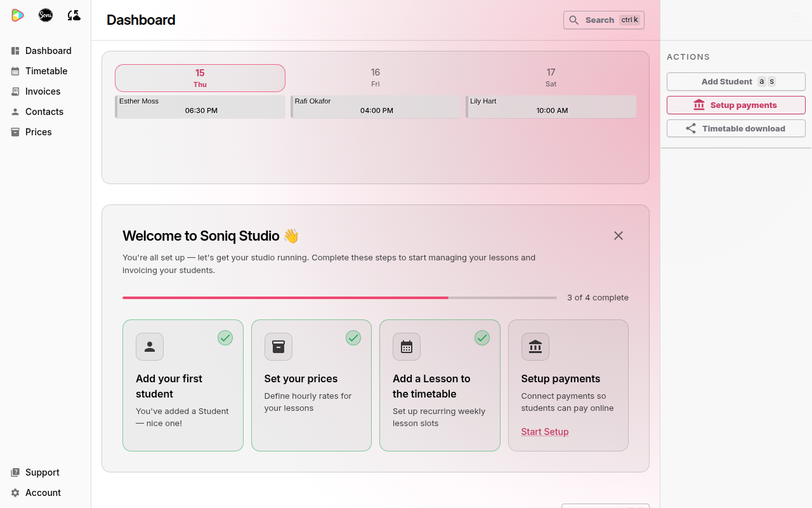Open Account settings in the sidebar

pyautogui.click(x=45, y=493)
